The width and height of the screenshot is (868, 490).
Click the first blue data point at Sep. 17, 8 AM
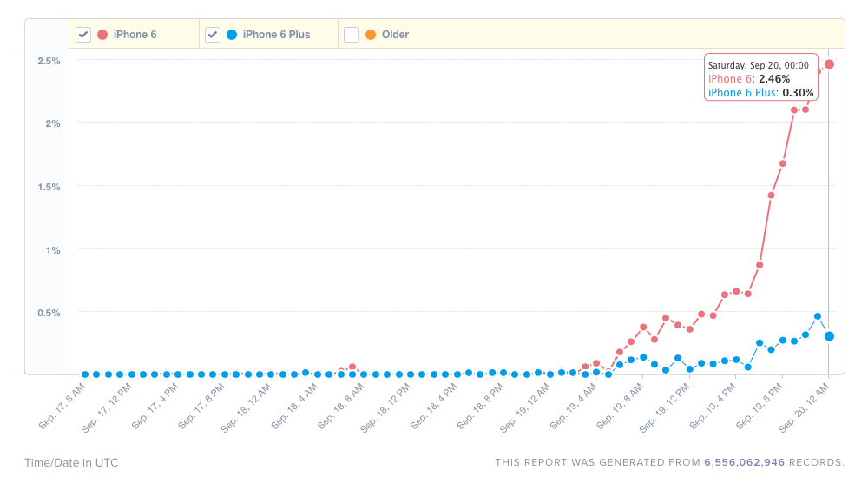click(x=85, y=374)
